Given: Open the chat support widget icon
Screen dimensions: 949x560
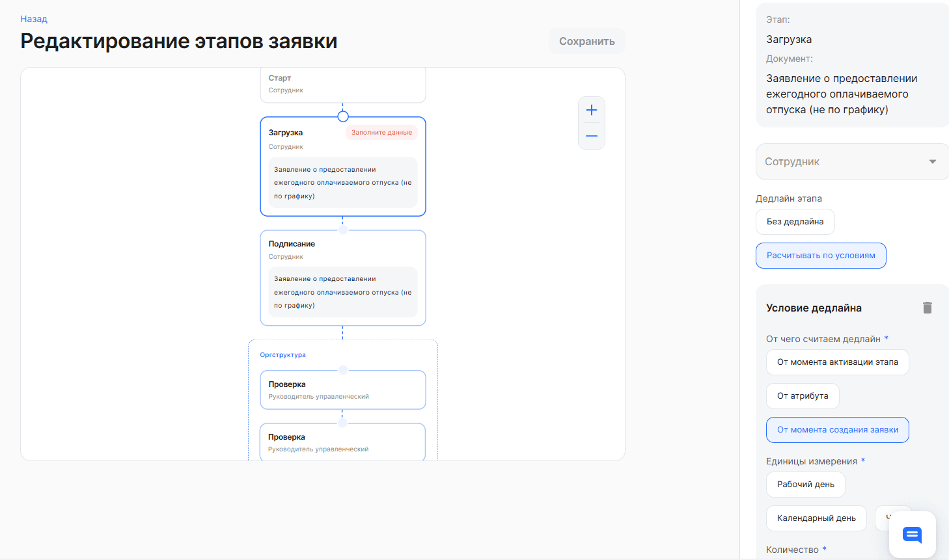Looking at the screenshot, I should coord(912,535).
